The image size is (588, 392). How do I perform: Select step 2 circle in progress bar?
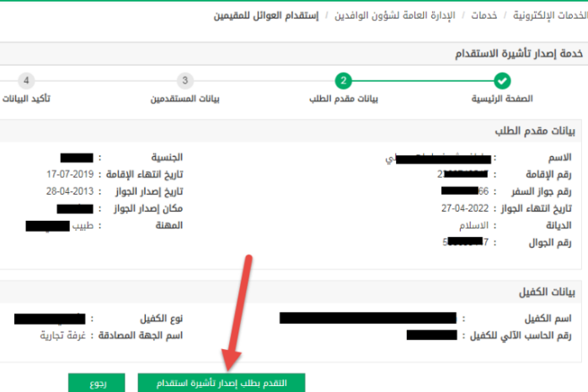click(x=344, y=81)
